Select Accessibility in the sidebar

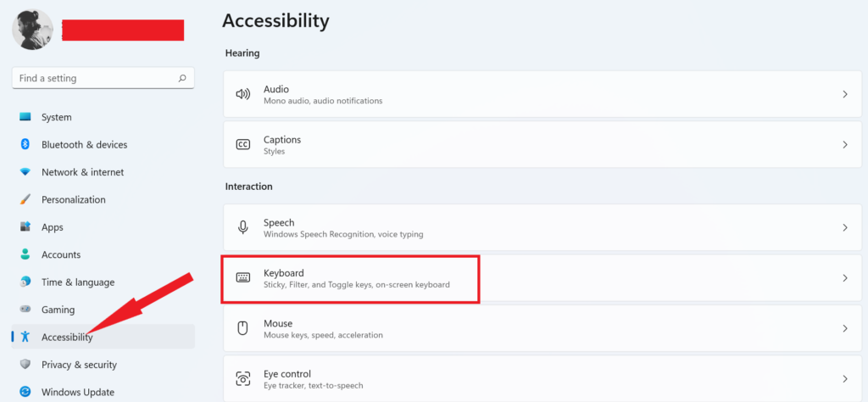coord(103,337)
